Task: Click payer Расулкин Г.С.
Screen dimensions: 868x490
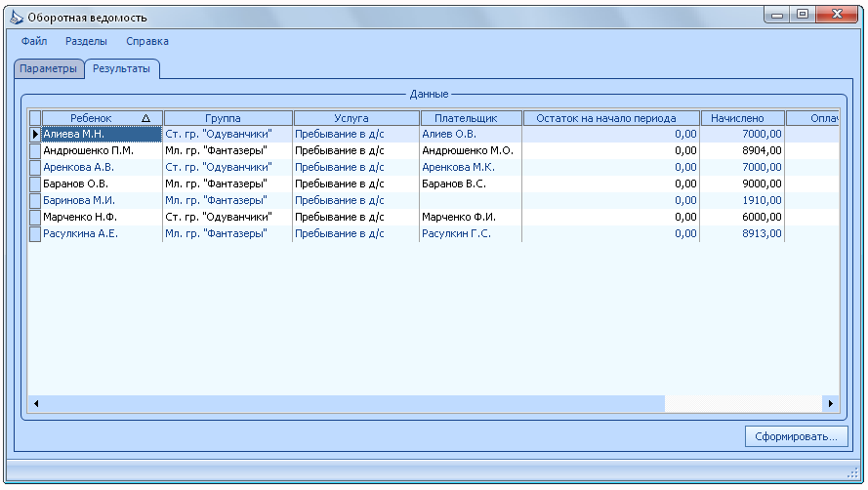Action: tap(471, 233)
